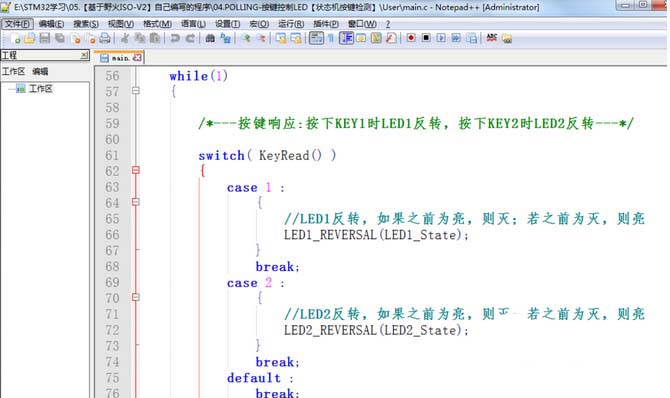This screenshot has height=398, width=670.
Task: Click the Start Recording macro icon
Action: pos(411,38)
